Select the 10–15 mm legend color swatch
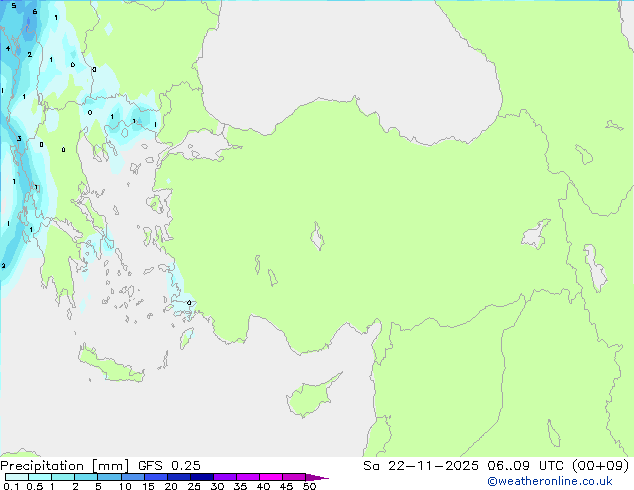Image resolution: width=634 pixels, height=490 pixels. pyautogui.click(x=132, y=477)
